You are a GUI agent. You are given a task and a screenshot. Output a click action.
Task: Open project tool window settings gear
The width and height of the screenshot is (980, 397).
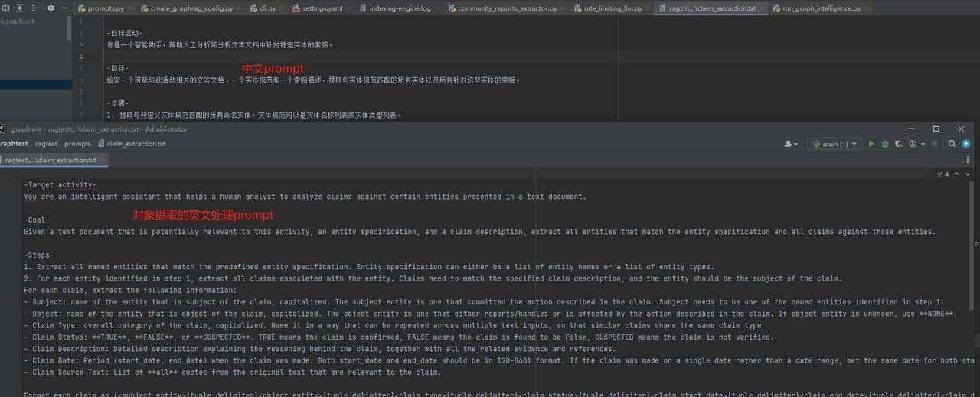coord(51,8)
